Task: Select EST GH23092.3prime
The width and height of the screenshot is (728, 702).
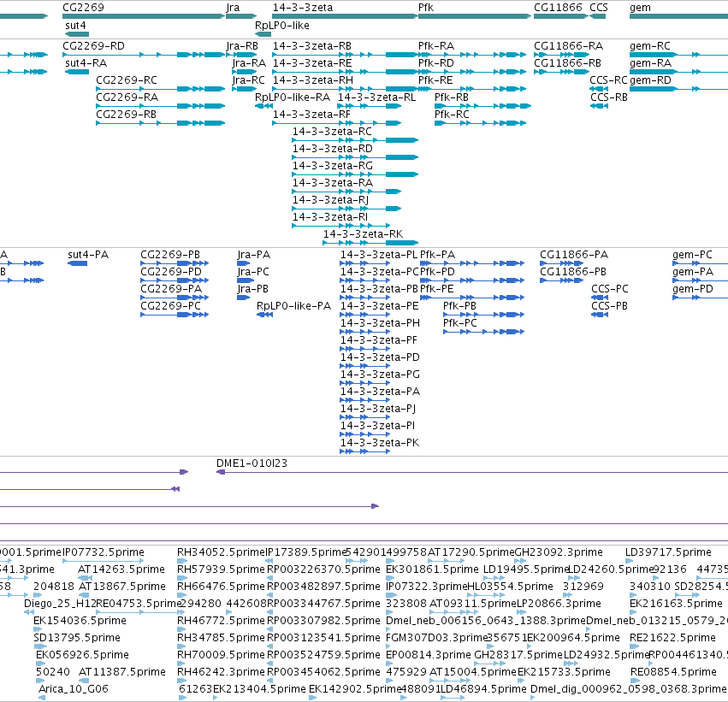Action: [x=520, y=561]
